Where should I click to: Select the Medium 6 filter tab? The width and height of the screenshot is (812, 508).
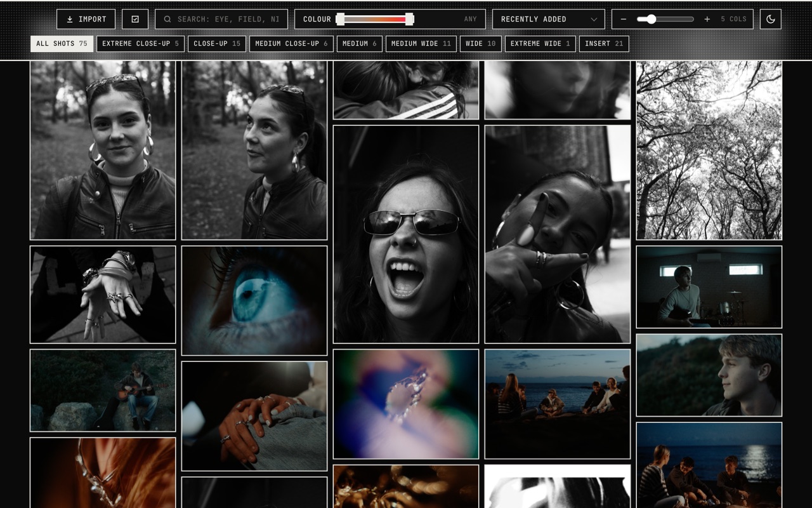360,44
